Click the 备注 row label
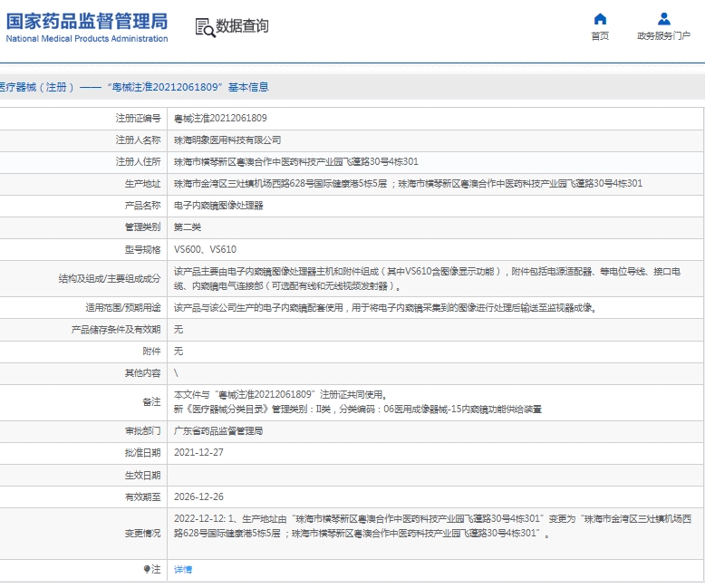The height and width of the screenshot is (588, 705). 151,402
